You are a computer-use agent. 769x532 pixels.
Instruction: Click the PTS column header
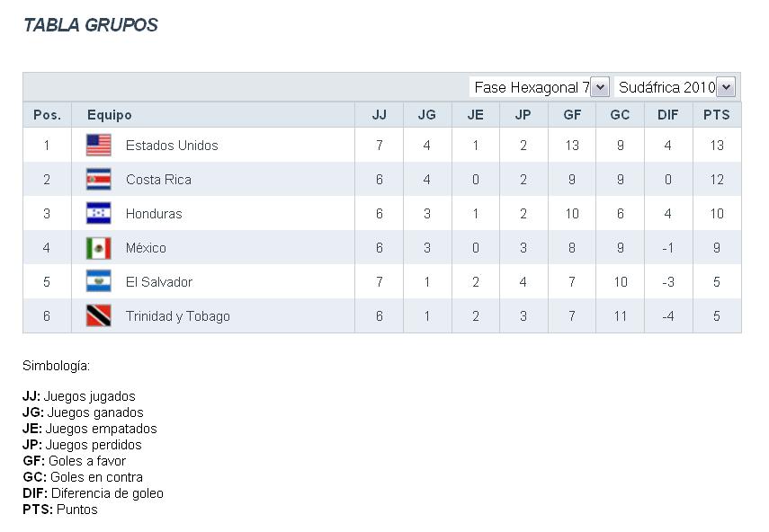pyautogui.click(x=716, y=115)
